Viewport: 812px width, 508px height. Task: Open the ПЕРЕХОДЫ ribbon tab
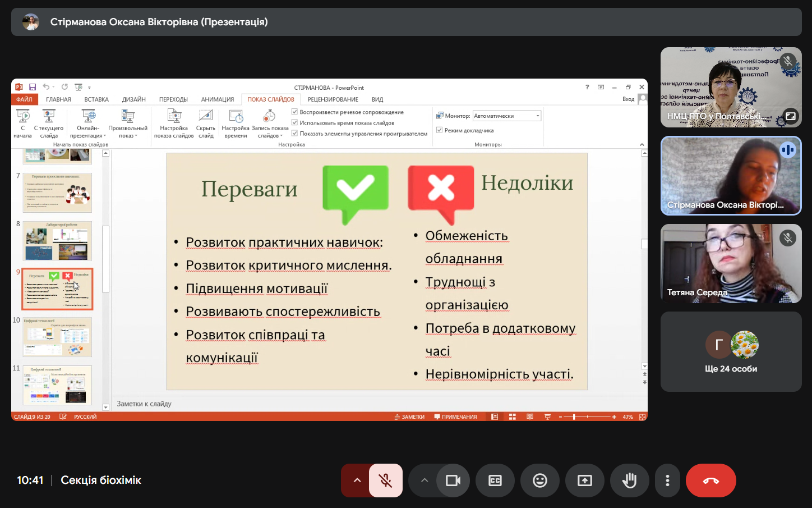click(x=173, y=99)
